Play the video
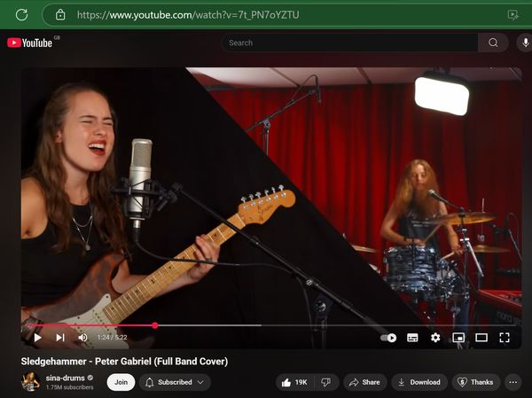532x398 pixels. [37, 337]
